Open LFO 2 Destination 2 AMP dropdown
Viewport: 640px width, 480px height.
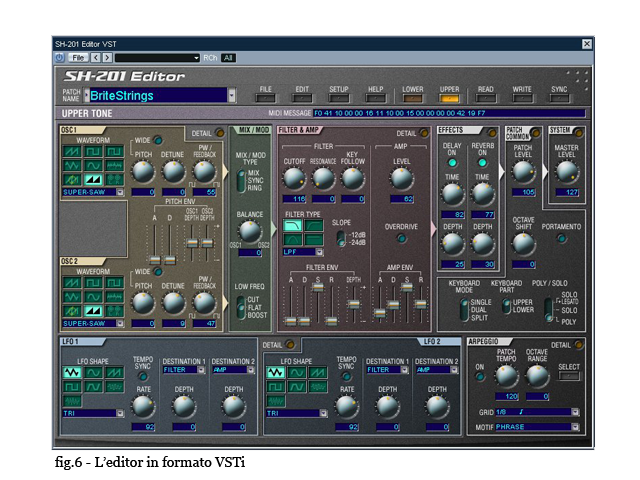tap(454, 370)
